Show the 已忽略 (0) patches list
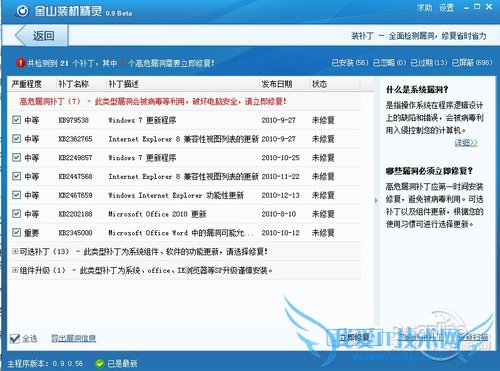Viewport: 500px width, 371px height. click(389, 63)
